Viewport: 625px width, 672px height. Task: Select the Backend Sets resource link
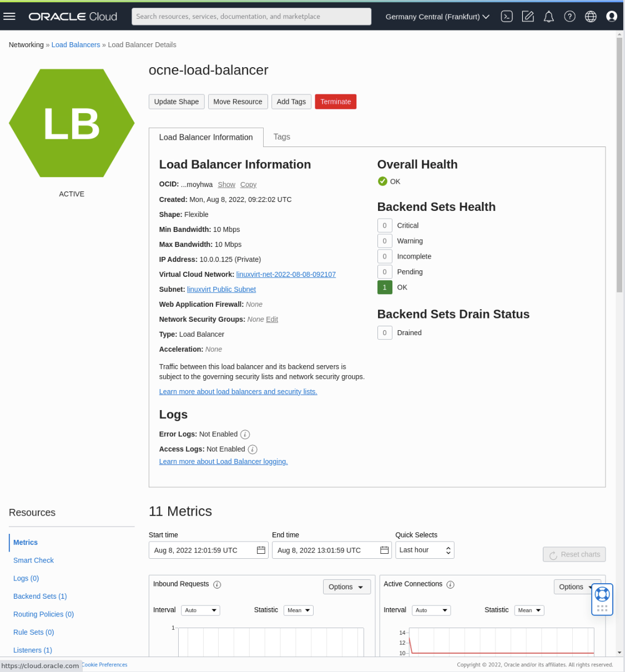coord(40,596)
